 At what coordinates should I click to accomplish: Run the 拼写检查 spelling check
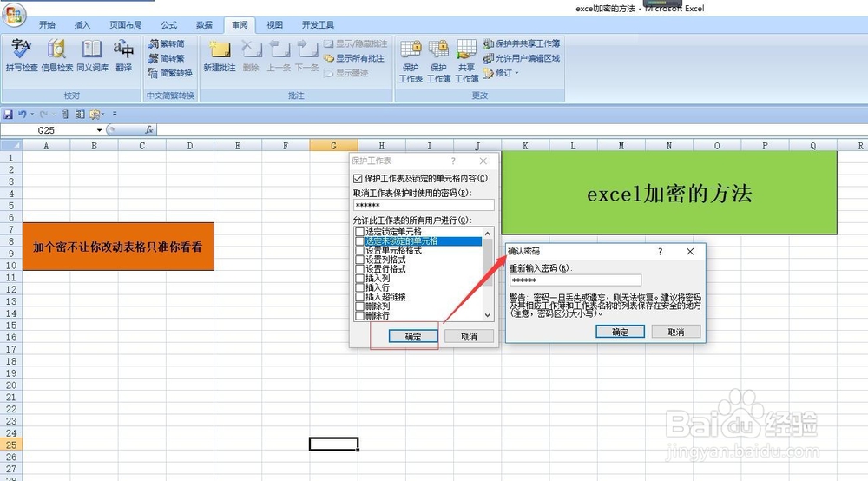[x=21, y=56]
